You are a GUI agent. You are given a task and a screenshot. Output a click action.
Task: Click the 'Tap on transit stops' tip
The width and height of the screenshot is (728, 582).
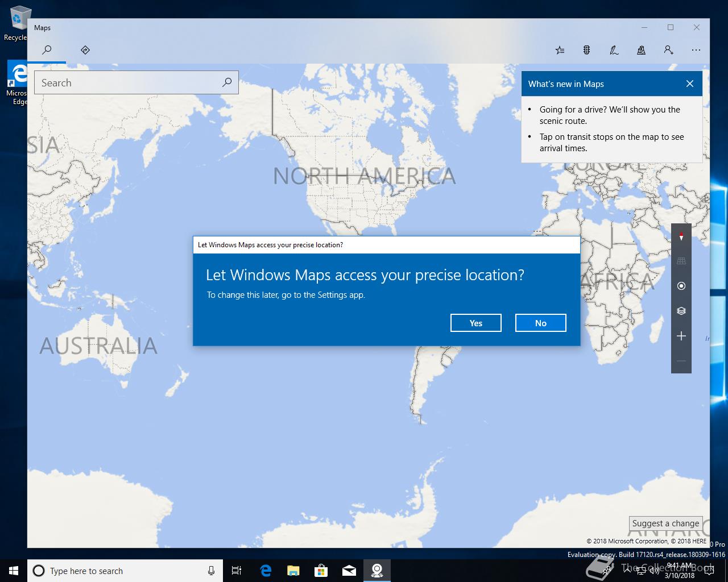pos(612,142)
